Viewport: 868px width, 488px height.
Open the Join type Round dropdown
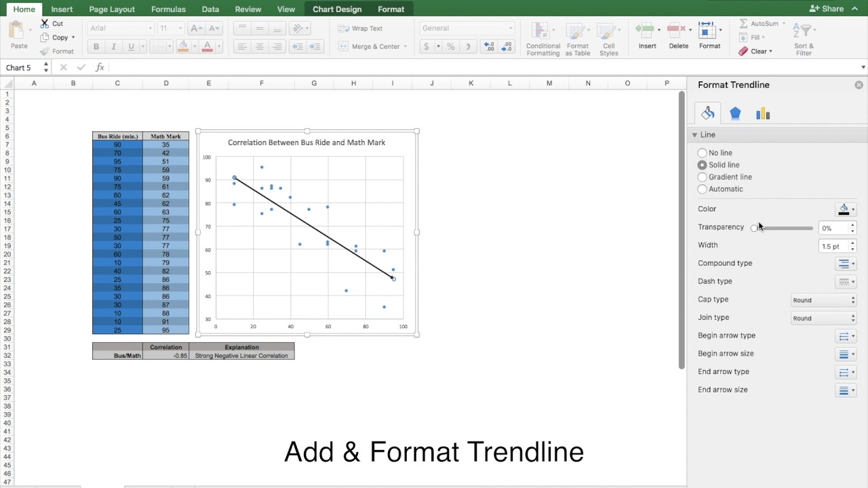point(823,318)
